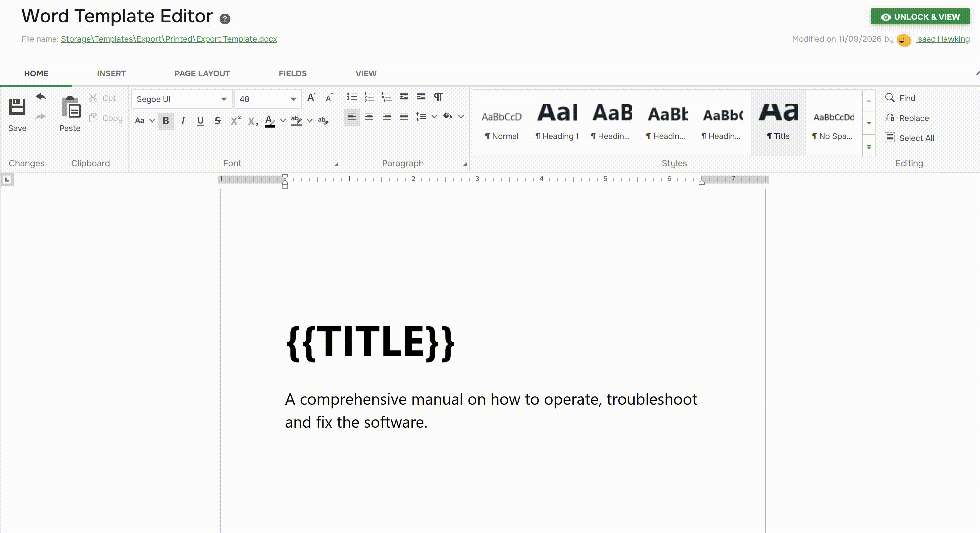The image size is (980, 533).
Task: Center align the paragraph
Action: pos(369,116)
